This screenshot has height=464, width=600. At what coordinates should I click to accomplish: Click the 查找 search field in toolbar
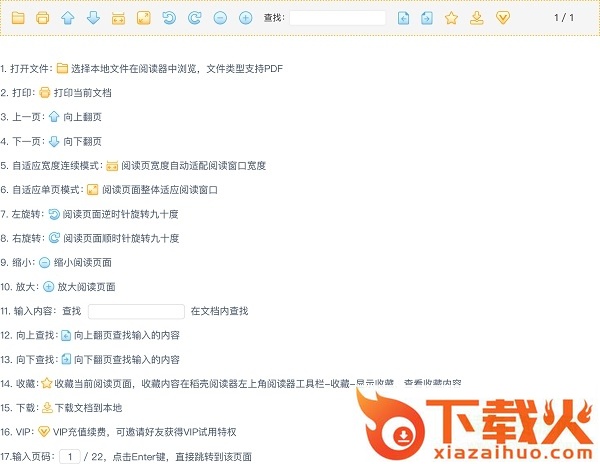[x=337, y=18]
